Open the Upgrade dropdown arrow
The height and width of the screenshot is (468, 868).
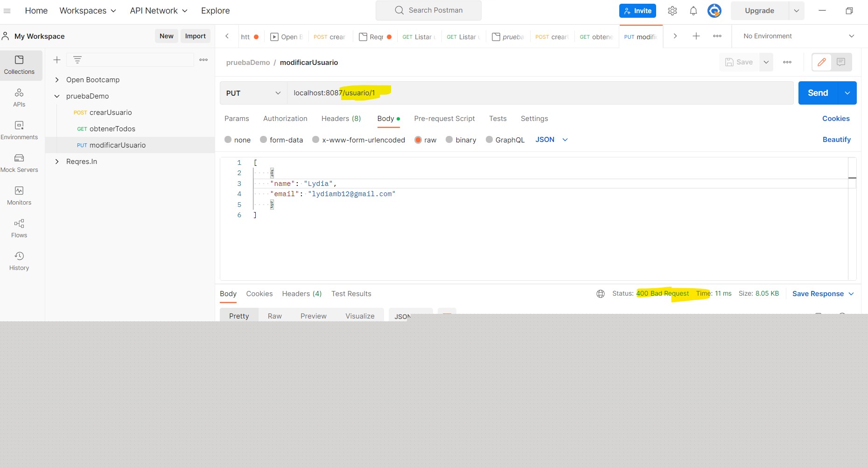(796, 11)
